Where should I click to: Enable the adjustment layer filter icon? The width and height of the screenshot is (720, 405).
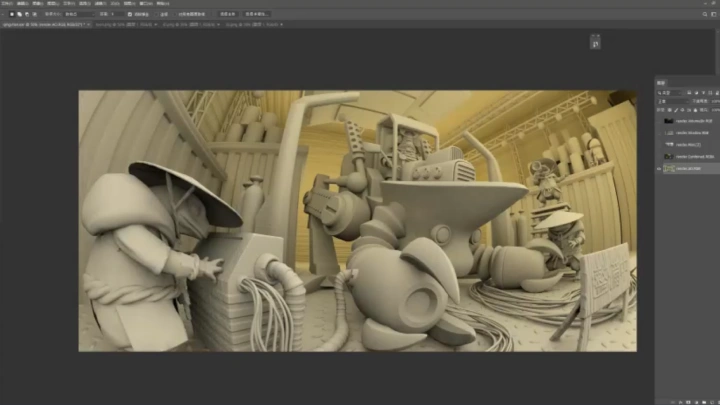(x=697, y=93)
